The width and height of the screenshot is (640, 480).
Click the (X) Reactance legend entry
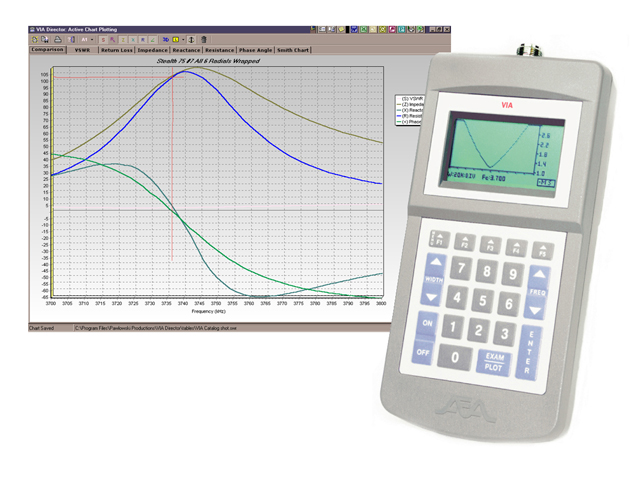coord(410,110)
